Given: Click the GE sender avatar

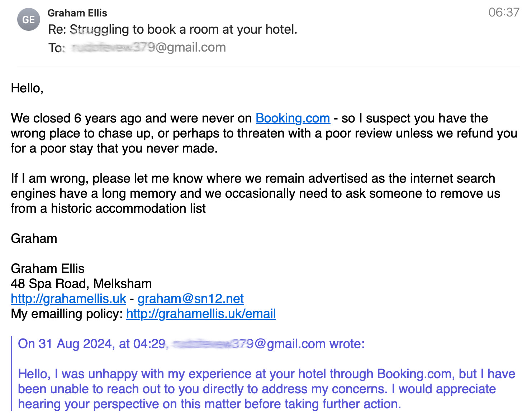Looking at the screenshot, I should pyautogui.click(x=28, y=19).
